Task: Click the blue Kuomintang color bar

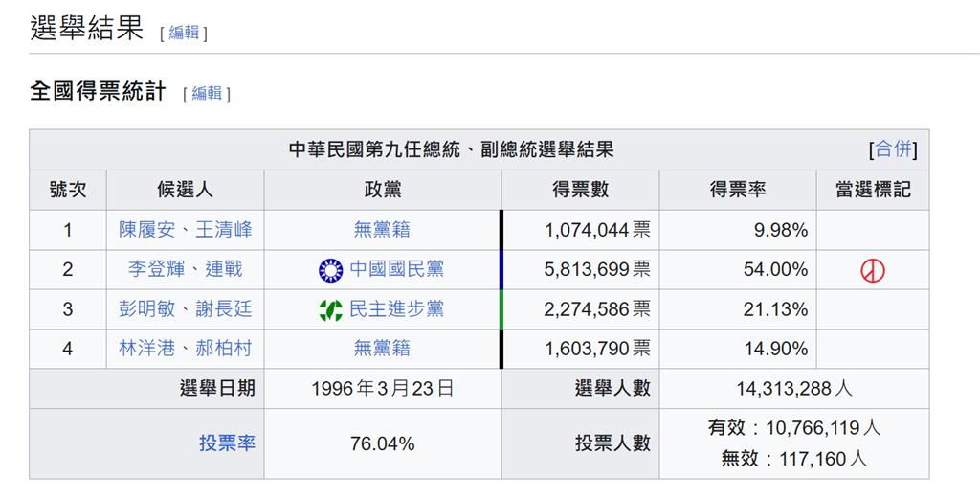Action: coord(501,270)
